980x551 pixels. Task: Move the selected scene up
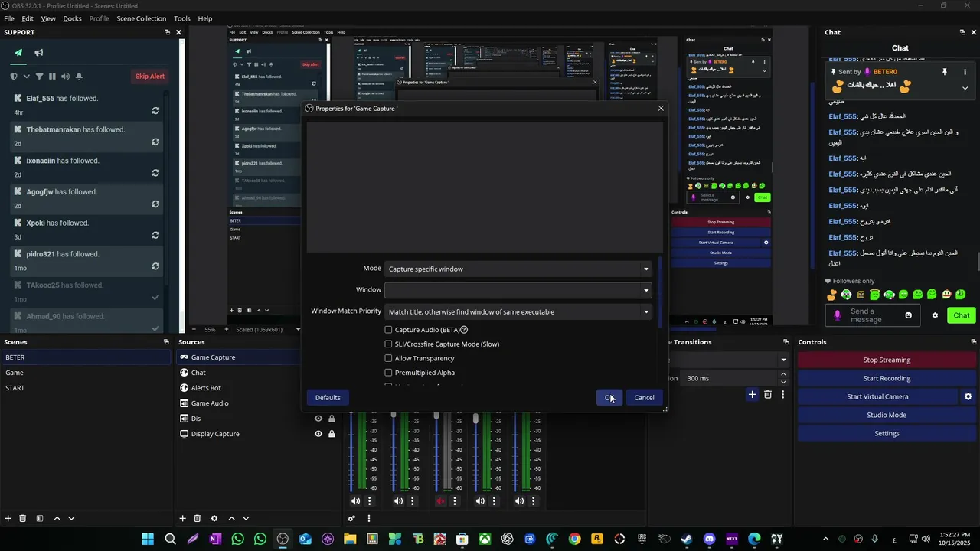[x=57, y=518]
